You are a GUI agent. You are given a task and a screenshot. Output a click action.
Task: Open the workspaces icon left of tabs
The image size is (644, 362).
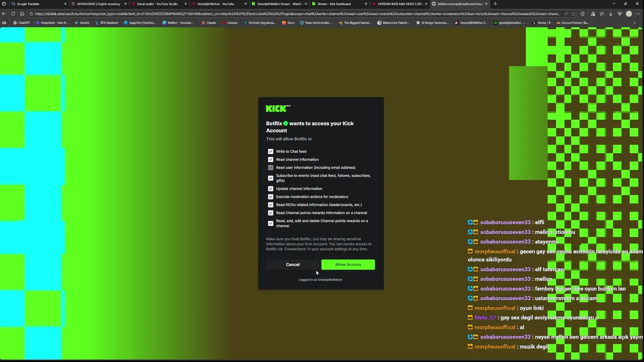(x=4, y=4)
